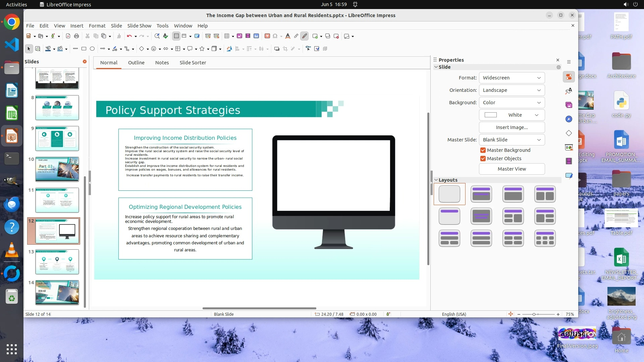644x362 pixels.
Task: Uncheck the Master Background checkbox
Action: [483, 150]
